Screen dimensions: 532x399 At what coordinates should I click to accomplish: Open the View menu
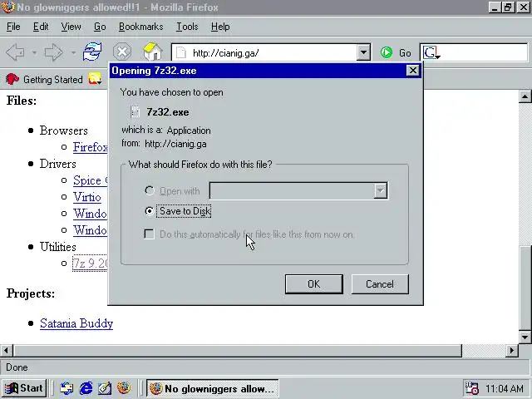(71, 27)
